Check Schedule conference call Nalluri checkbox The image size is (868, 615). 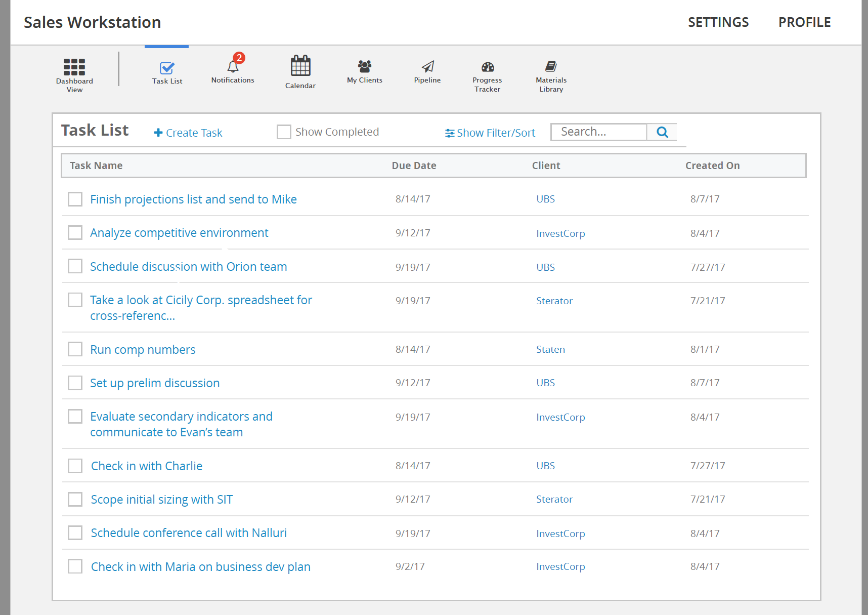pyautogui.click(x=75, y=532)
